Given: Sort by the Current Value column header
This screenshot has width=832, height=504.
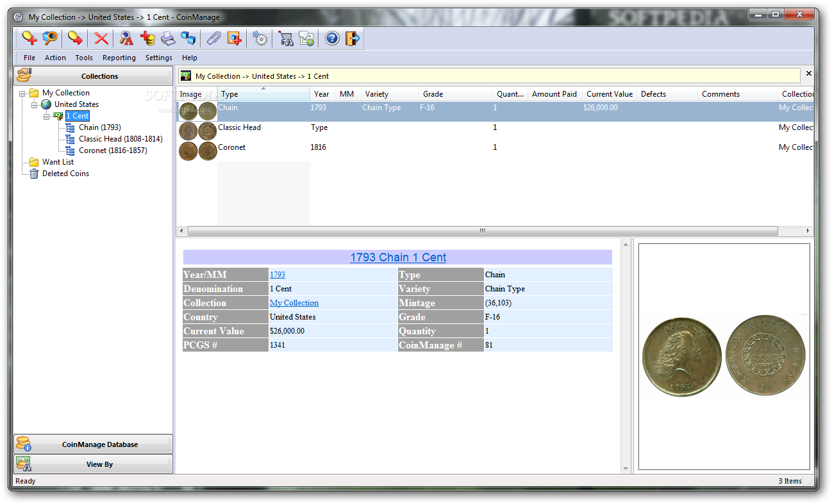Looking at the screenshot, I should tap(610, 94).
